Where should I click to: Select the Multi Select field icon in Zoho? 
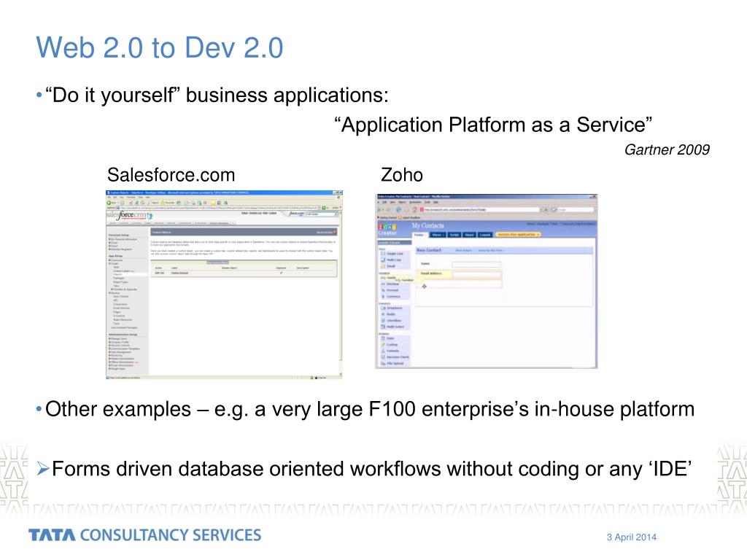coord(383,327)
